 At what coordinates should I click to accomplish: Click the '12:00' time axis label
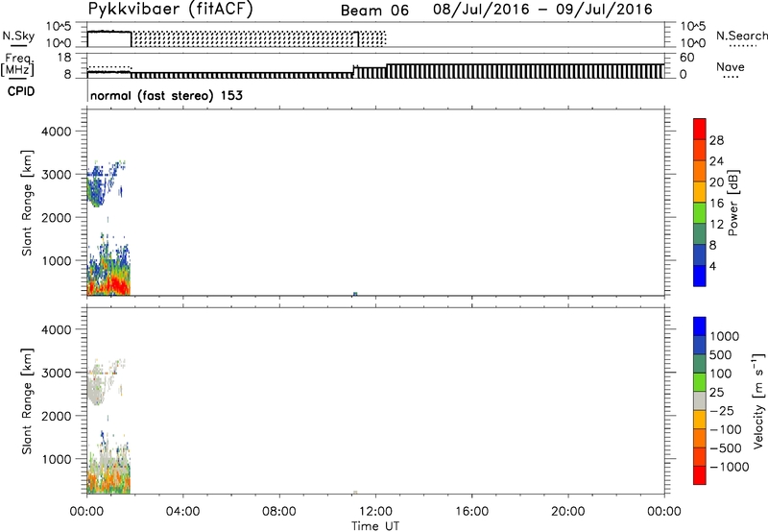(375, 512)
